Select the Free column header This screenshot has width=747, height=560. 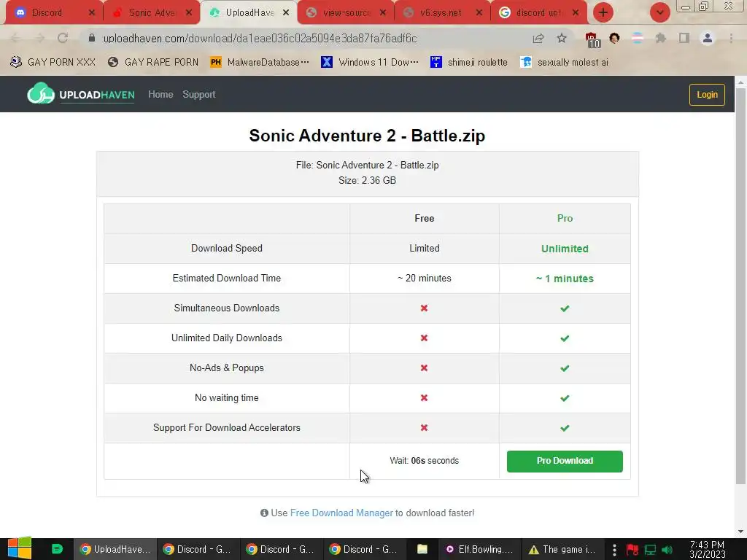point(424,218)
